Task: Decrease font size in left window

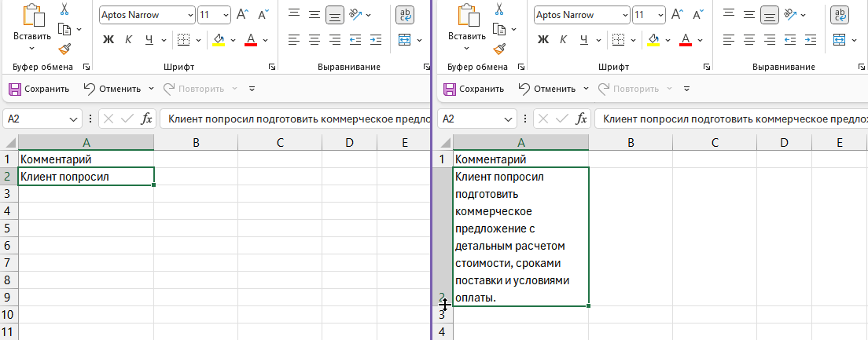Action: coord(263,15)
